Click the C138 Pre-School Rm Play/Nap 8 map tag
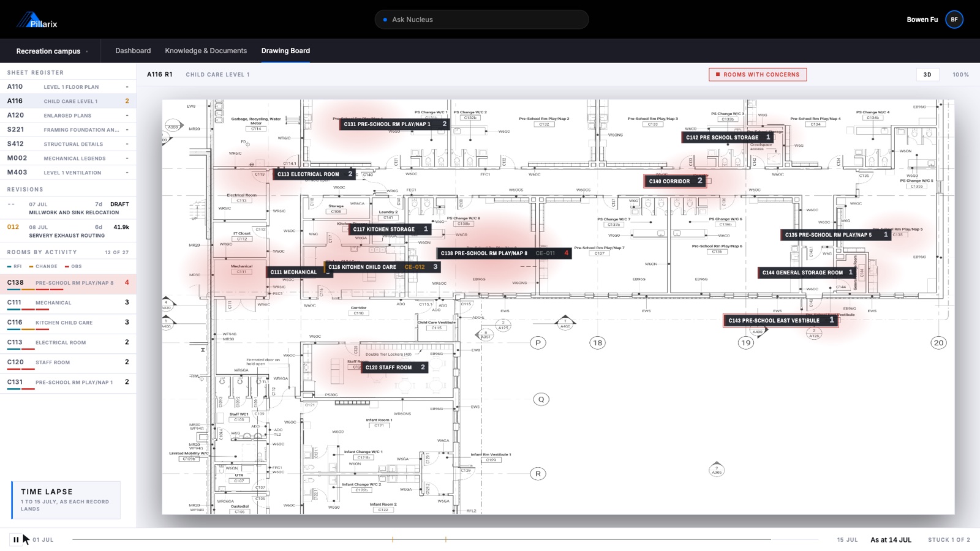980x551 pixels. (x=504, y=253)
